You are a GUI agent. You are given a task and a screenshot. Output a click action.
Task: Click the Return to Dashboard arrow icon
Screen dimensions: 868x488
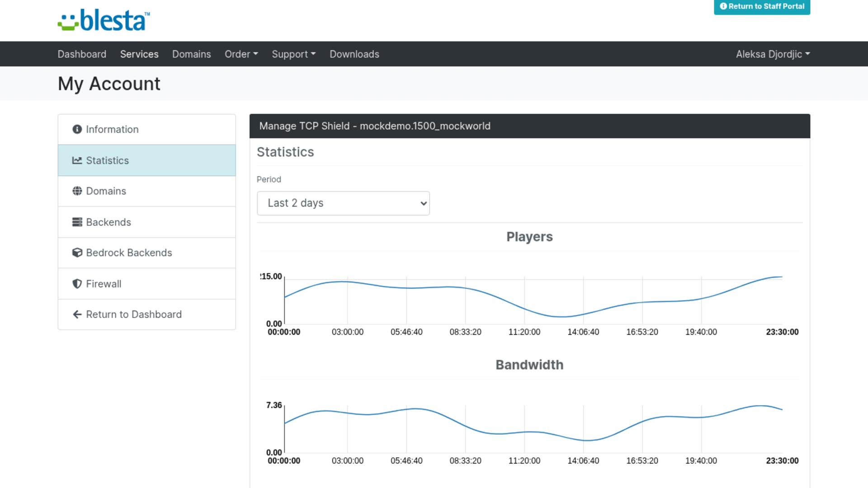77,314
